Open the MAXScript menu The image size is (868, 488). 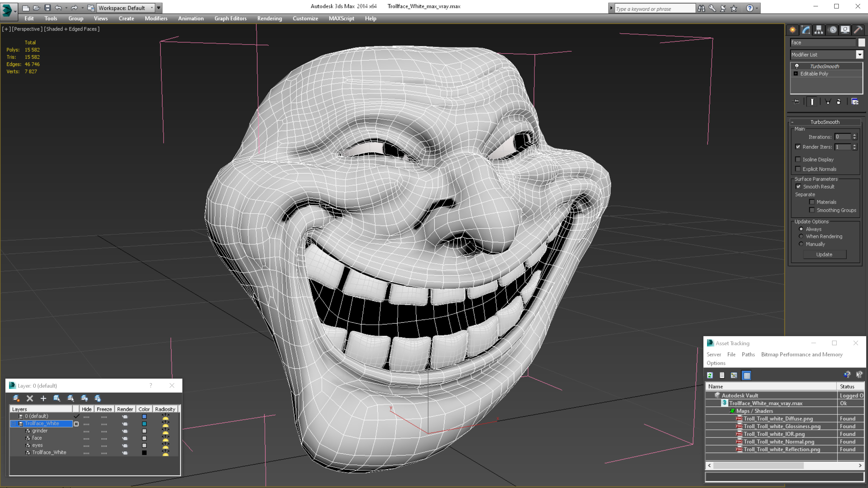341,18
